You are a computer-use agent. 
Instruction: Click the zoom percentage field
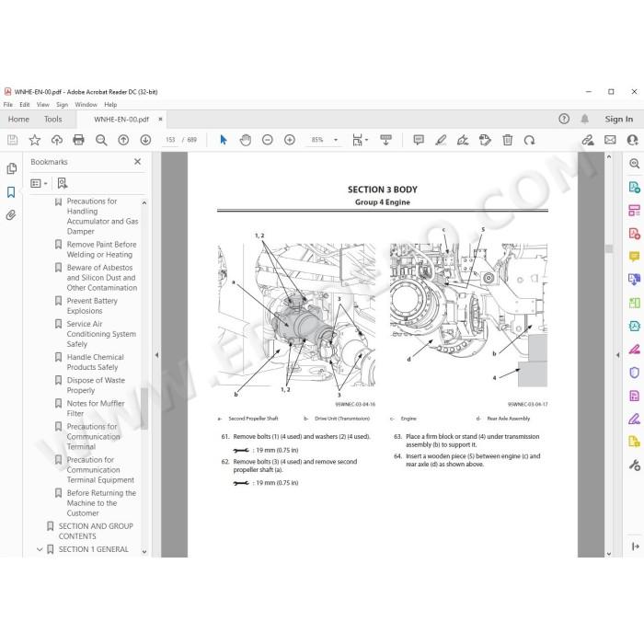tap(317, 140)
